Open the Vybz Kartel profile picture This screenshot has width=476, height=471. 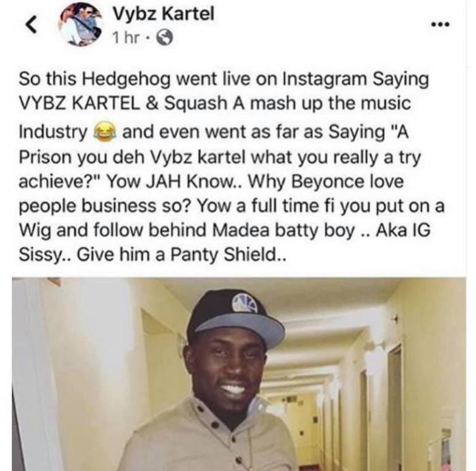pos(81,24)
